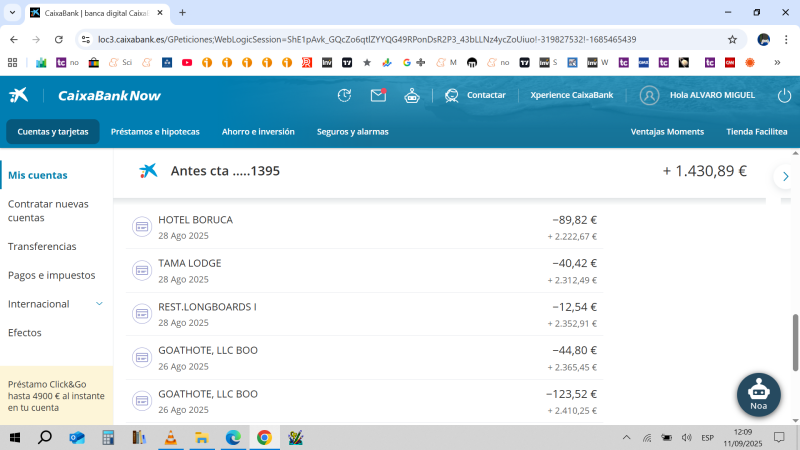Open the Chrome profile avatar
Screen dimensions: 800x450
pyautogui.click(x=763, y=39)
